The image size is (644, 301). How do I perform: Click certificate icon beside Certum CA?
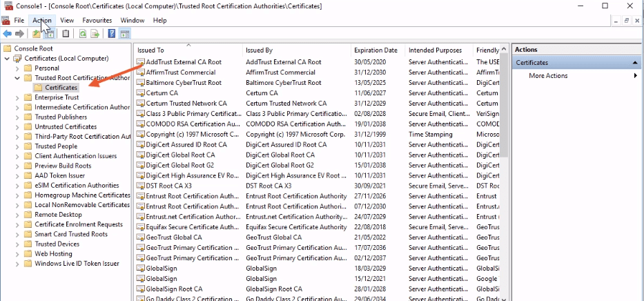pos(141,93)
